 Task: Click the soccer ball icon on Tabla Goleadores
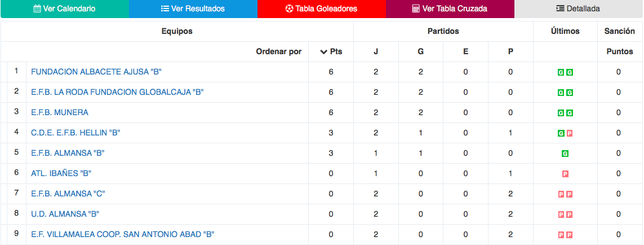tap(289, 8)
